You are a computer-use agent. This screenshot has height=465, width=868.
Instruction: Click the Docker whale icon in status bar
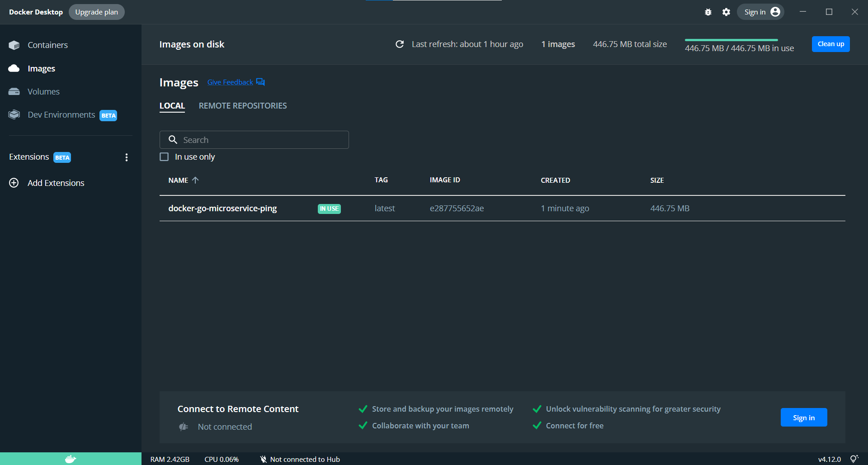click(71, 459)
